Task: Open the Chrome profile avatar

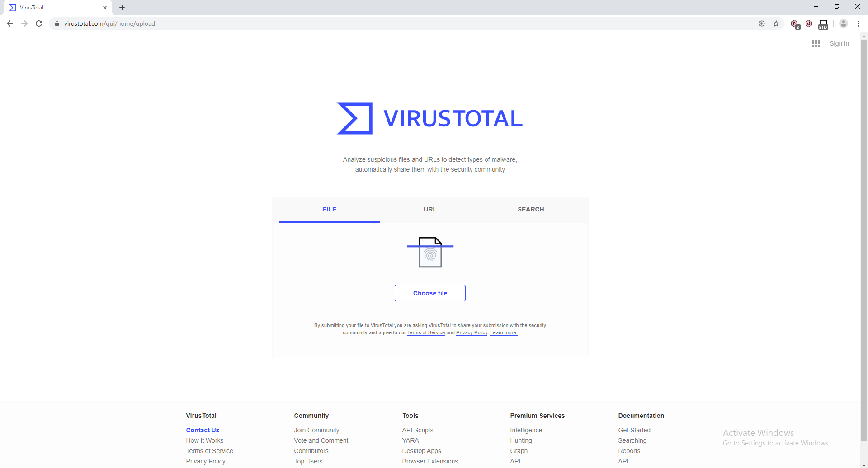Action: (x=844, y=23)
